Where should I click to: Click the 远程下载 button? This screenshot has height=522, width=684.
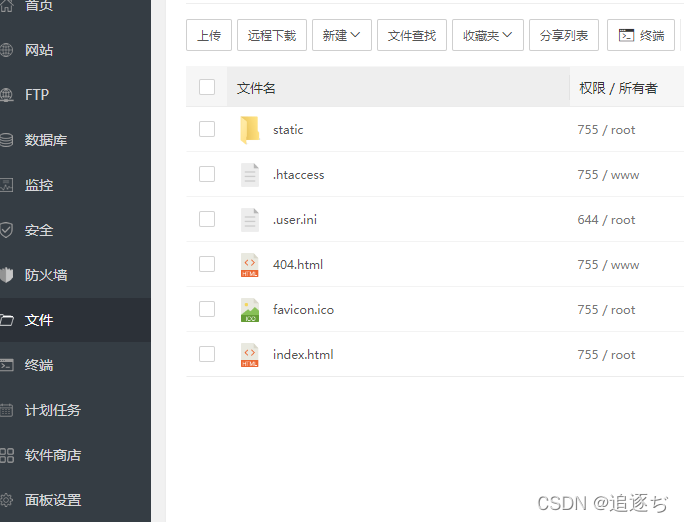tap(272, 35)
